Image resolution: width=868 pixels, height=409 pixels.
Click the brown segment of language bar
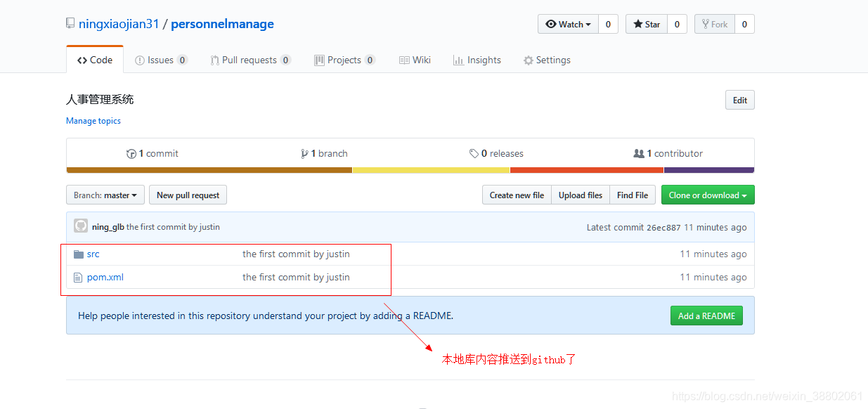[x=209, y=170]
